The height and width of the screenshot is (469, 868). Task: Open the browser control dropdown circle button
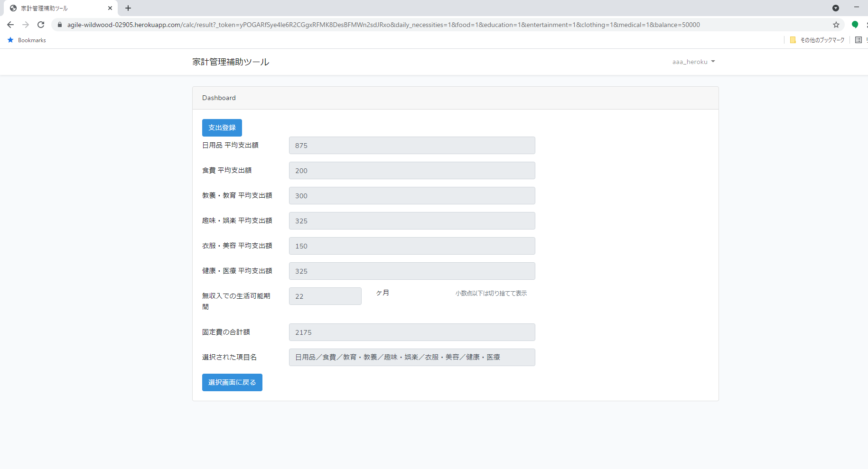(x=836, y=8)
